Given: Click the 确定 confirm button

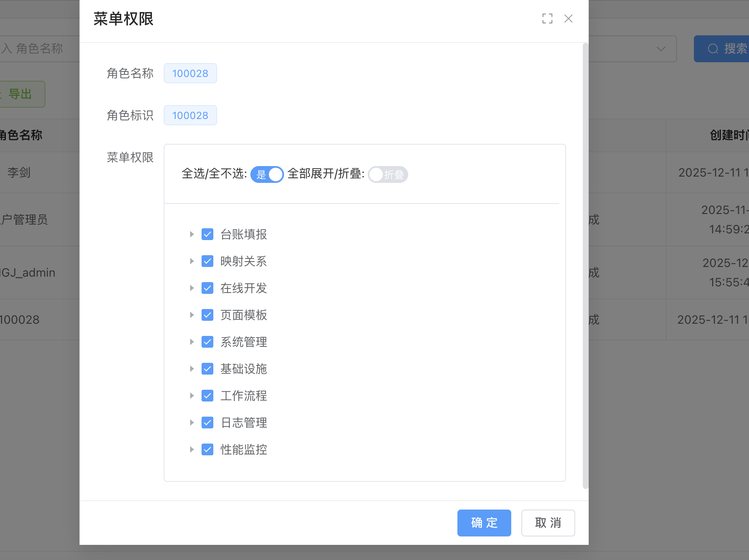Looking at the screenshot, I should click(484, 523).
